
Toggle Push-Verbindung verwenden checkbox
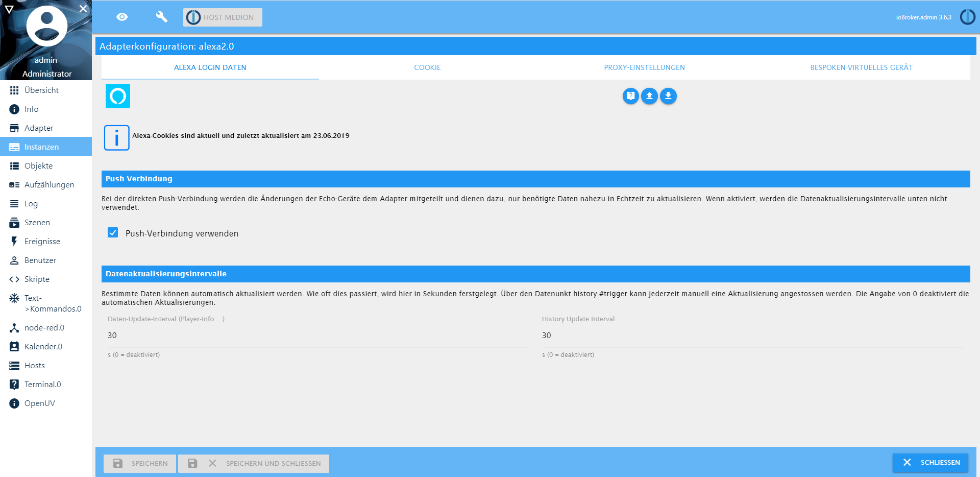pyautogui.click(x=113, y=233)
